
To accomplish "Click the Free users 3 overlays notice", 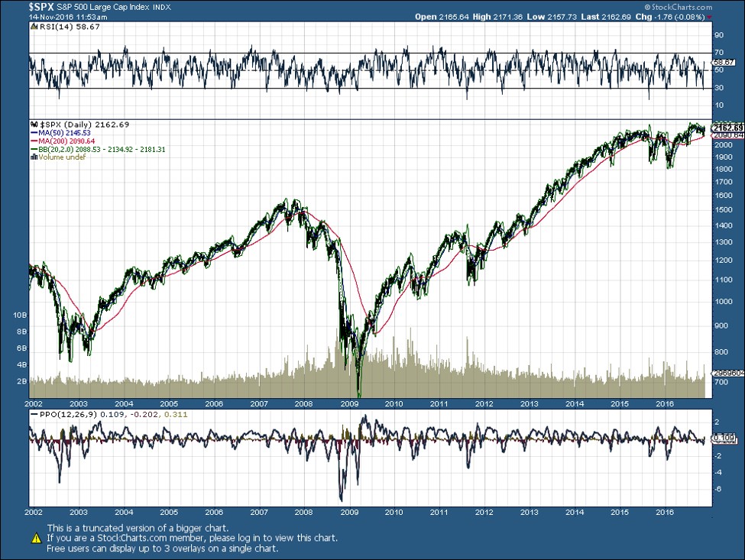I will [x=162, y=549].
